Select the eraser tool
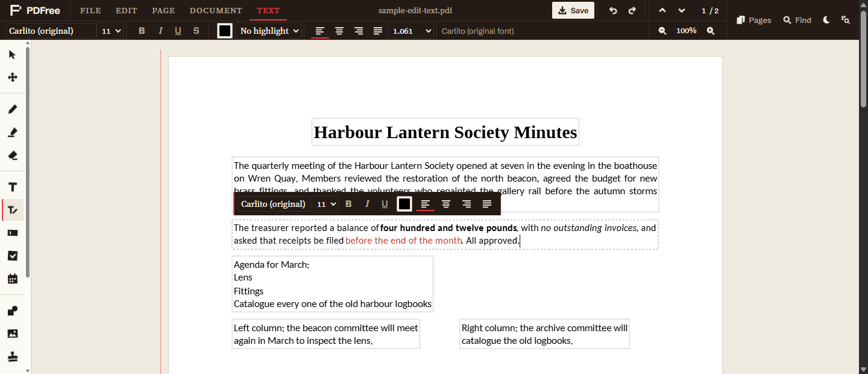Image resolution: width=868 pixels, height=374 pixels. point(12,155)
